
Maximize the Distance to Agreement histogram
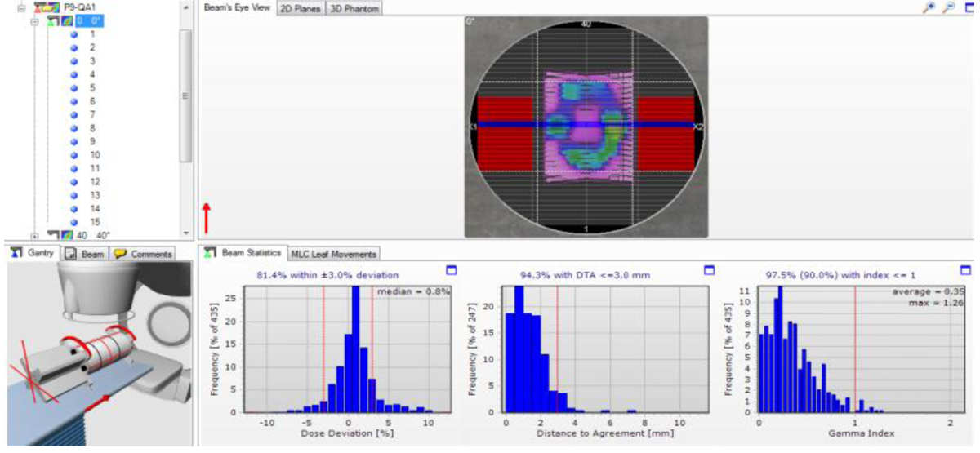(x=709, y=270)
